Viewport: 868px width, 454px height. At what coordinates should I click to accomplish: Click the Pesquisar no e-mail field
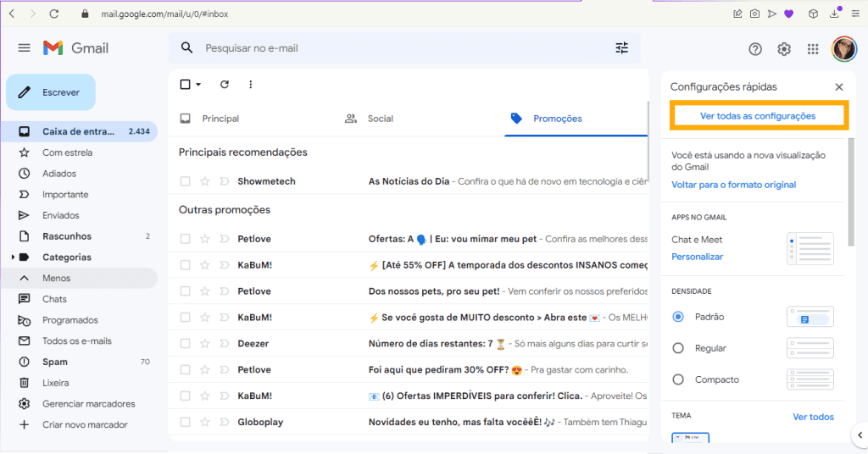tap(404, 48)
